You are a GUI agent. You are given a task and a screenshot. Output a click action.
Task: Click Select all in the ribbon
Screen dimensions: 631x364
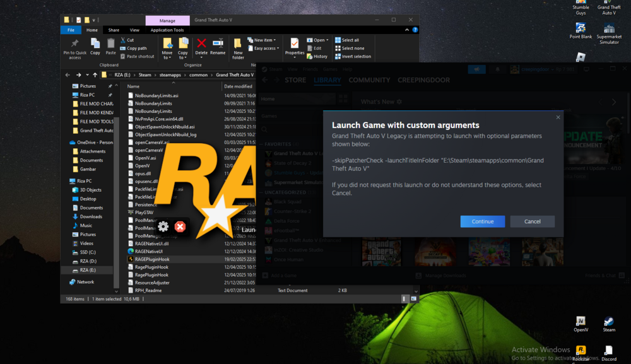[352, 40]
